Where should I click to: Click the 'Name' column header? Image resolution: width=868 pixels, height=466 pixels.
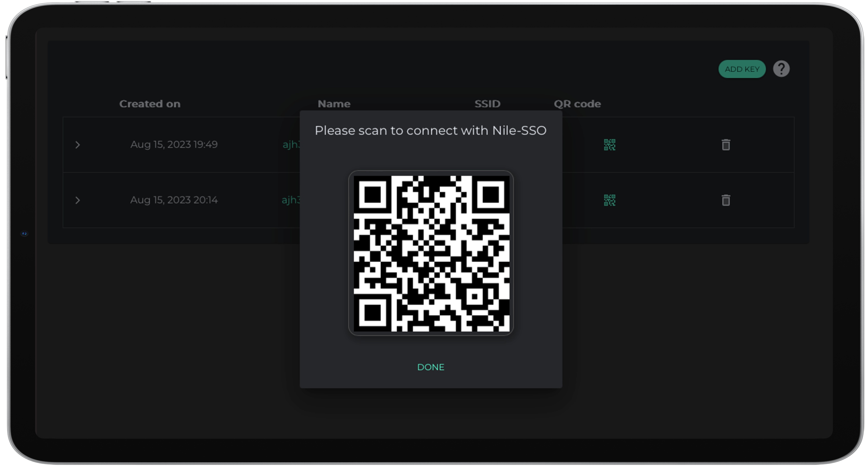tap(334, 104)
